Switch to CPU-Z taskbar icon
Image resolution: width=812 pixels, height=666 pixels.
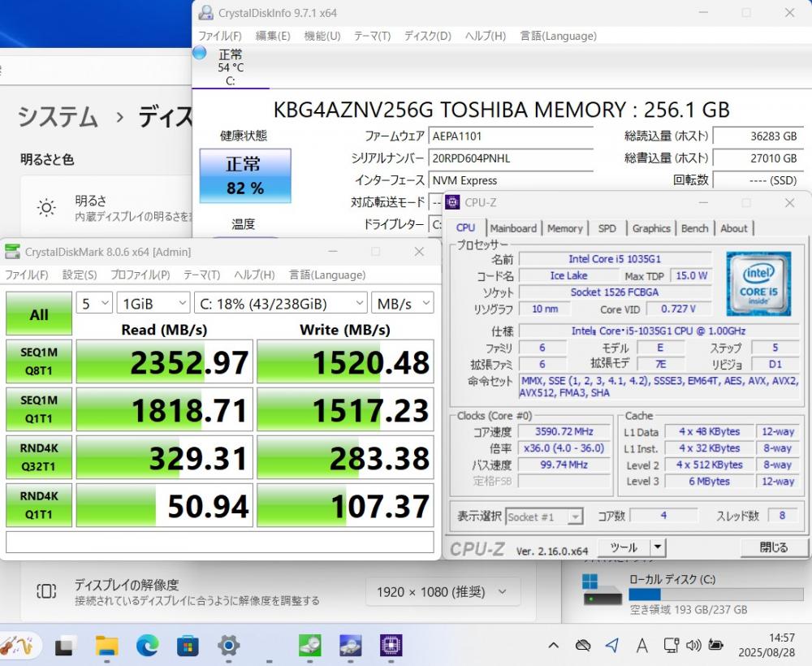(391, 645)
